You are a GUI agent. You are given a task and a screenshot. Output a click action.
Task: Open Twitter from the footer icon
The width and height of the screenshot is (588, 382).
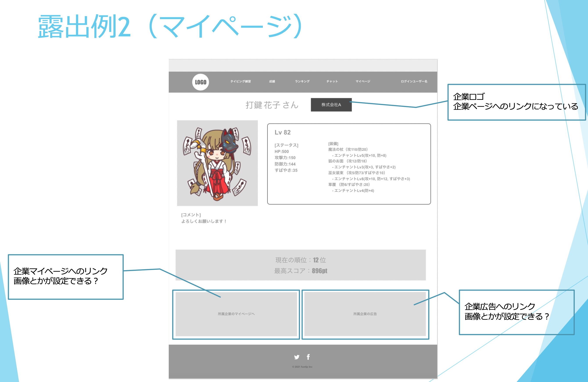[297, 357]
